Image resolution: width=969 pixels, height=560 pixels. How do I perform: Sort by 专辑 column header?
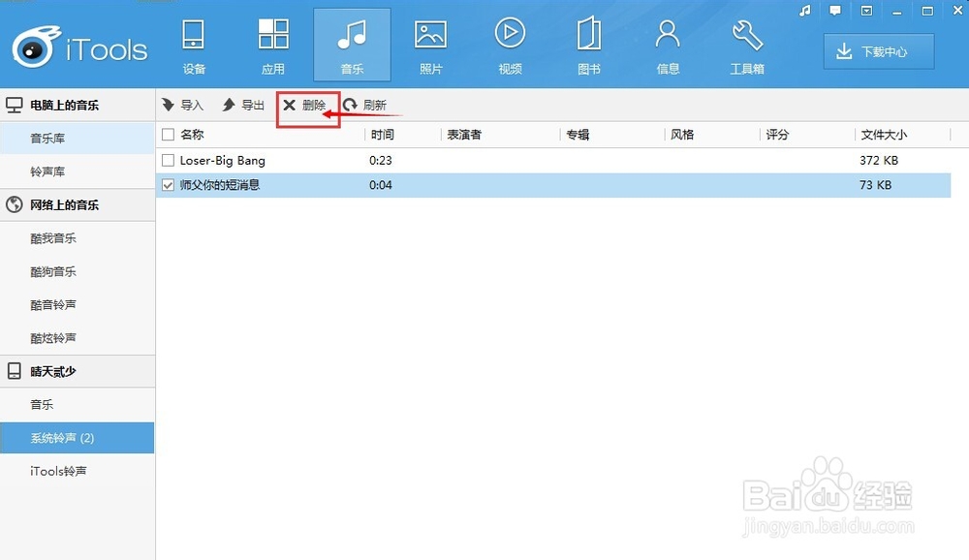578,134
